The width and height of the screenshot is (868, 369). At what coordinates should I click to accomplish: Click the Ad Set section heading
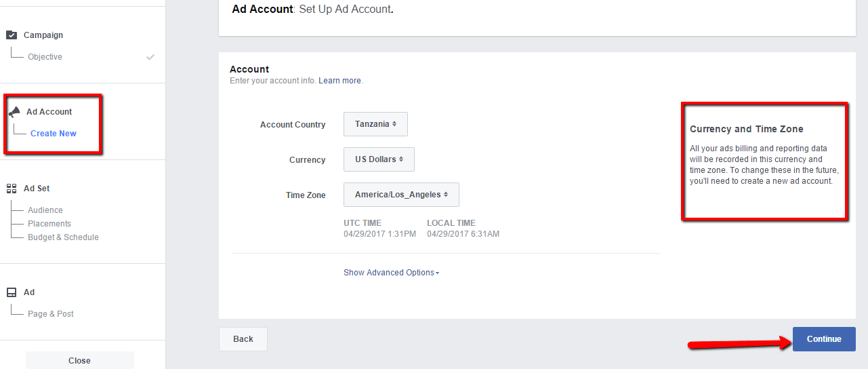pyautogui.click(x=37, y=189)
